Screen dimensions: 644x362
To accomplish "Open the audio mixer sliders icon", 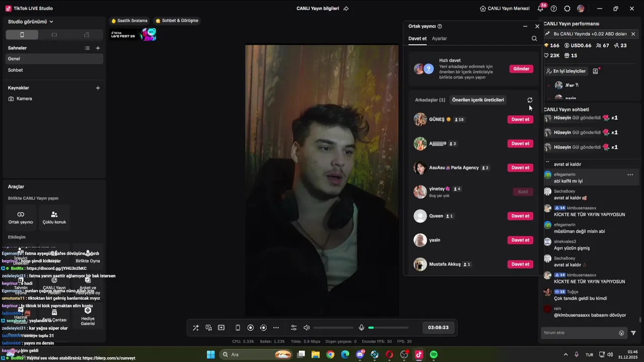I will tap(294, 328).
